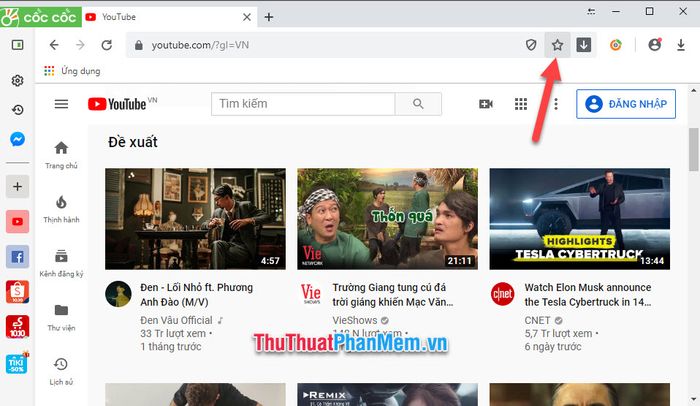Open the browser downloads arrow icon

tap(681, 45)
